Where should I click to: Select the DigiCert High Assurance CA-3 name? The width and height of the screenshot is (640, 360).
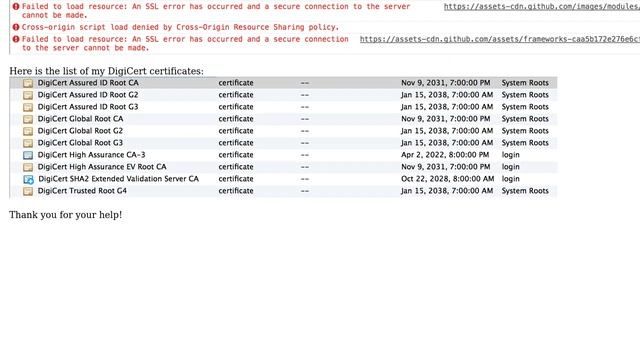[91, 155]
